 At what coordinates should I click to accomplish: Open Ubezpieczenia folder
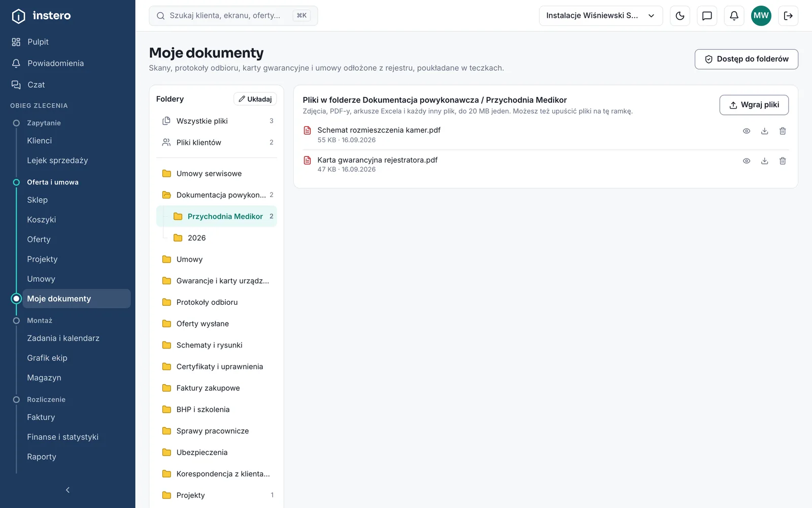pyautogui.click(x=217, y=452)
